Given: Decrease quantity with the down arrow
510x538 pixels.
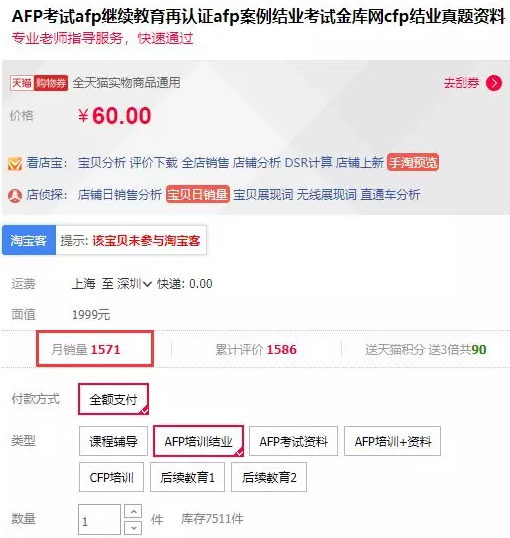Looking at the screenshot, I should click(133, 528).
